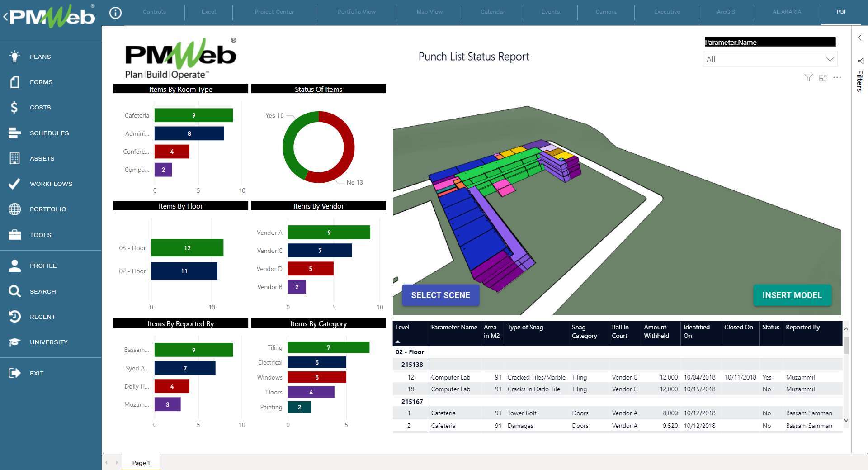The width and height of the screenshot is (868, 470).
Task: Open the Tools briefcase icon
Action: 14,235
